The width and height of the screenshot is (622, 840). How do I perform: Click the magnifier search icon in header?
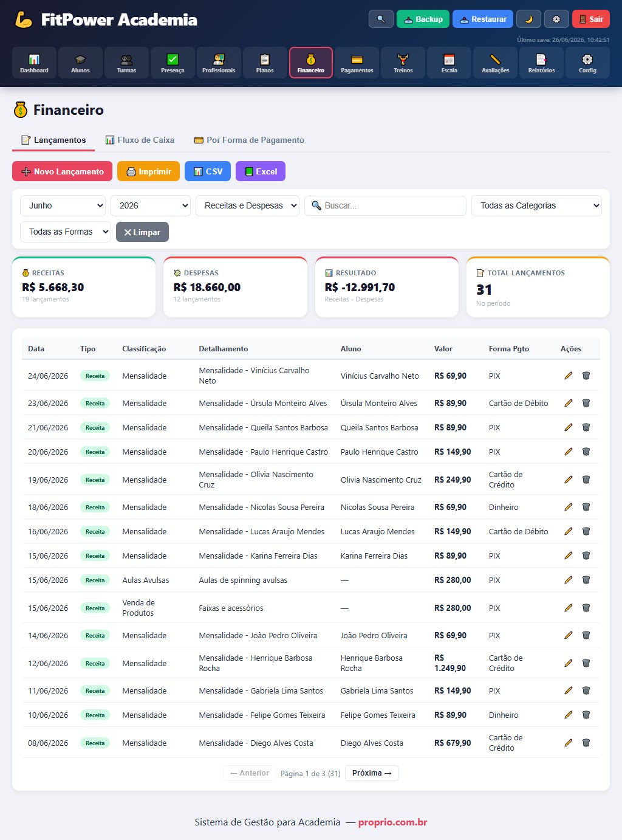[x=381, y=19]
